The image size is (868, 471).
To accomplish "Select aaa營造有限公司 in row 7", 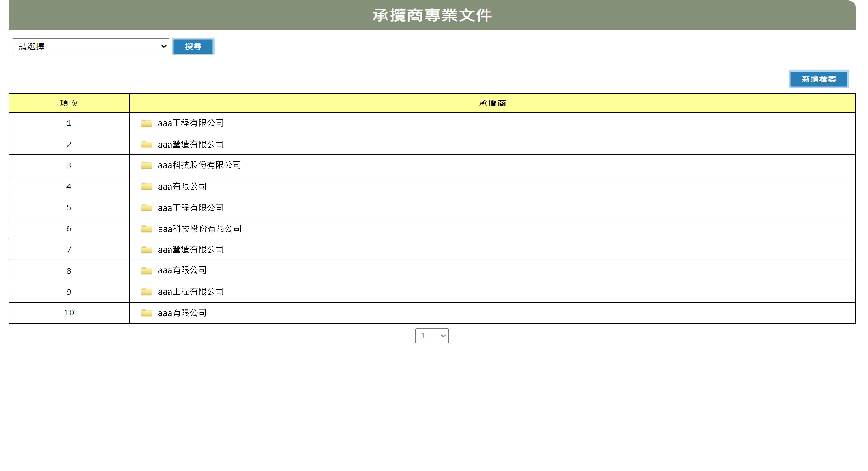I will 191,250.
